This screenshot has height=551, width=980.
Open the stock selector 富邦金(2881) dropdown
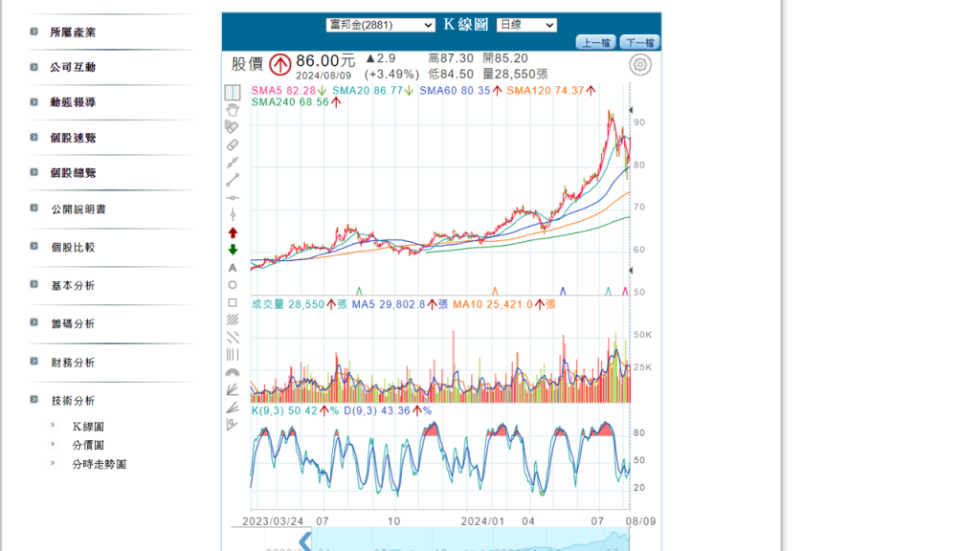coord(380,25)
